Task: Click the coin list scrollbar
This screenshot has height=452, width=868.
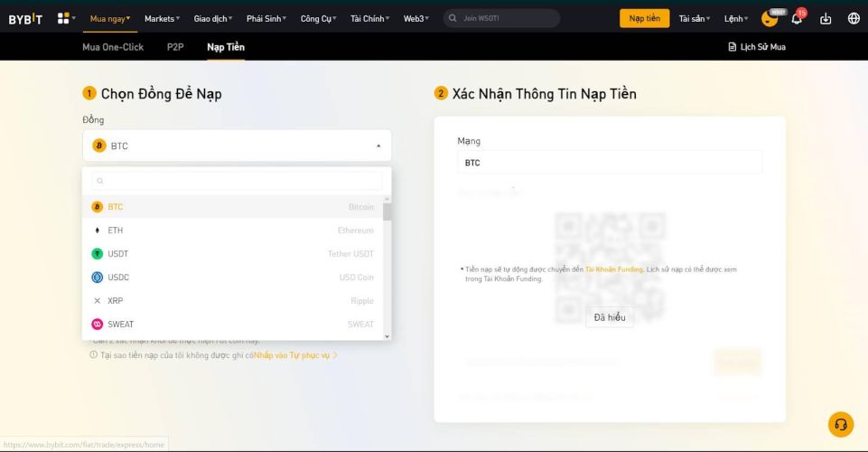Action: point(387,212)
